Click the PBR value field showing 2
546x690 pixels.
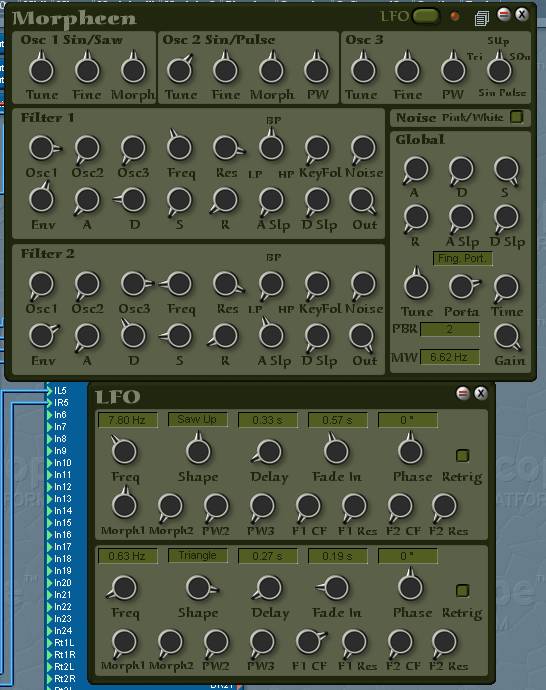click(450, 329)
